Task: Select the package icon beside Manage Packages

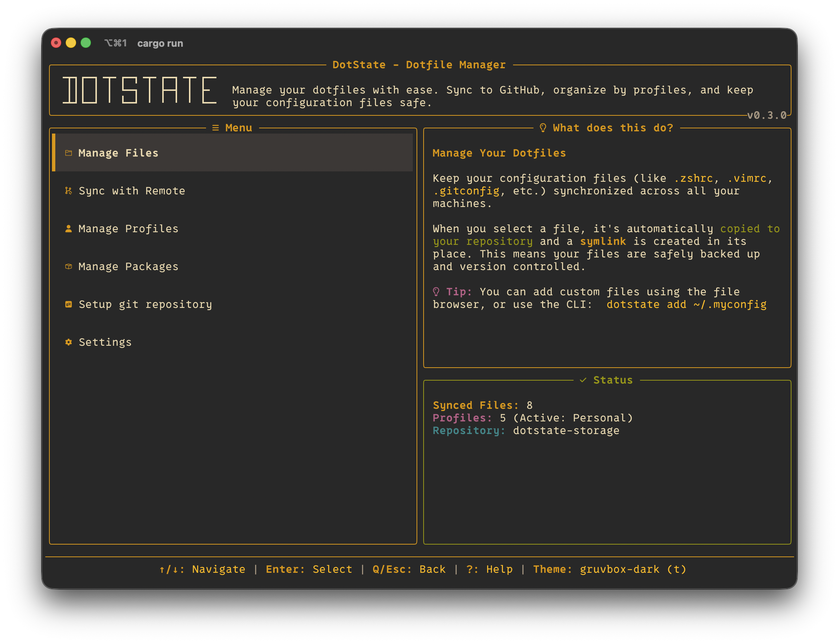Action: 68,266
